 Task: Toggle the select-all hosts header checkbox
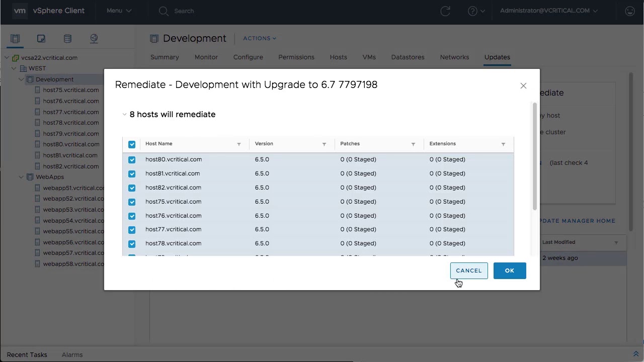(x=132, y=144)
